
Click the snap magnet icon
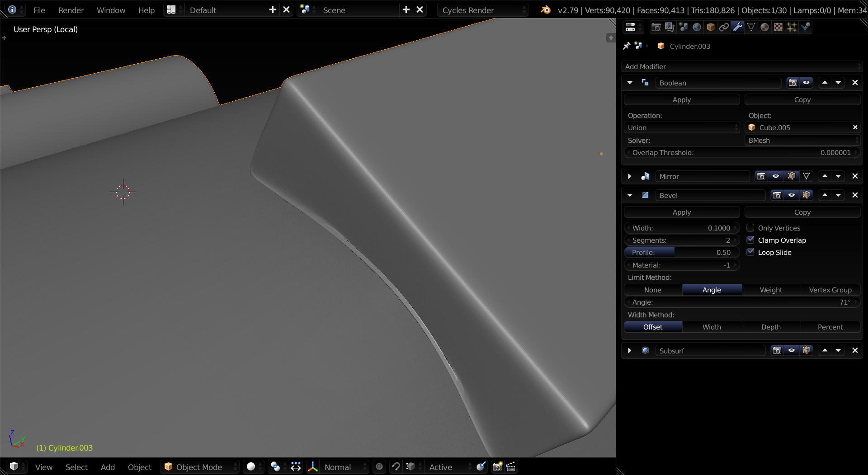point(396,467)
